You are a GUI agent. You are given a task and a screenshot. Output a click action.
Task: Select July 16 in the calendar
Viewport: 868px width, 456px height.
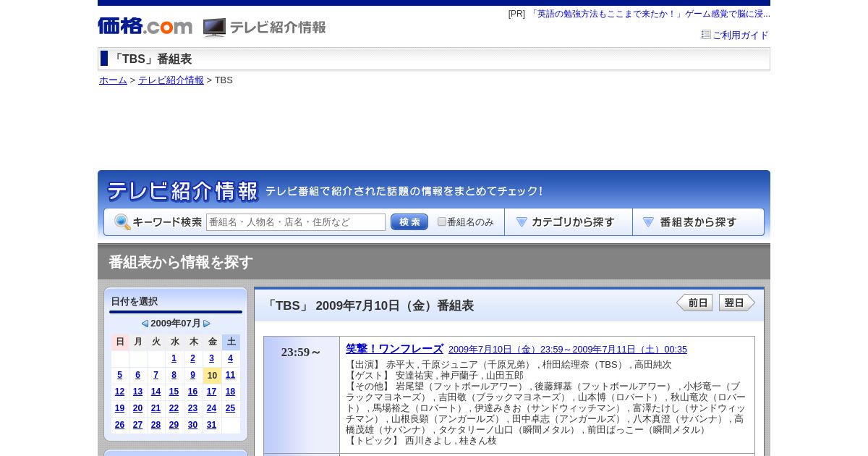[x=193, y=392]
